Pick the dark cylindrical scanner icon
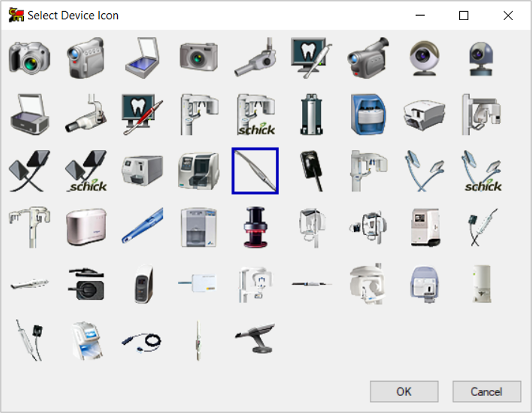The width and height of the screenshot is (532, 413). click(x=311, y=114)
